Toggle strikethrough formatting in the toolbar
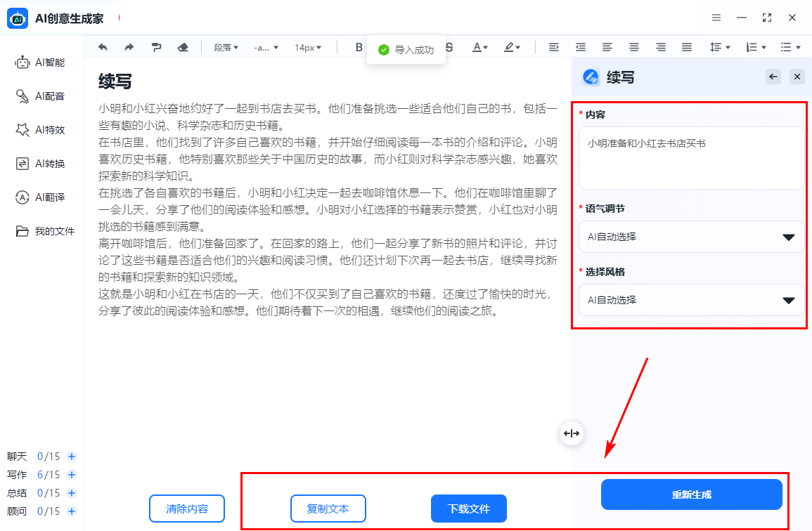 point(450,47)
